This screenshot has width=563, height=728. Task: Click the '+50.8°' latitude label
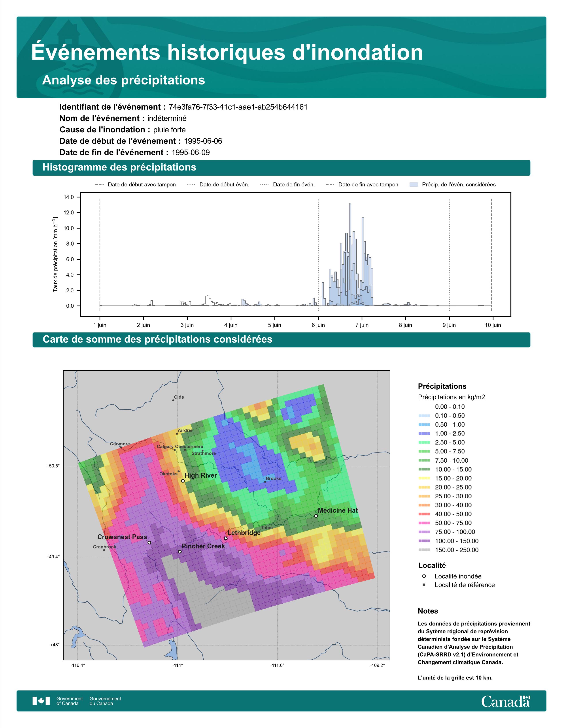53,466
